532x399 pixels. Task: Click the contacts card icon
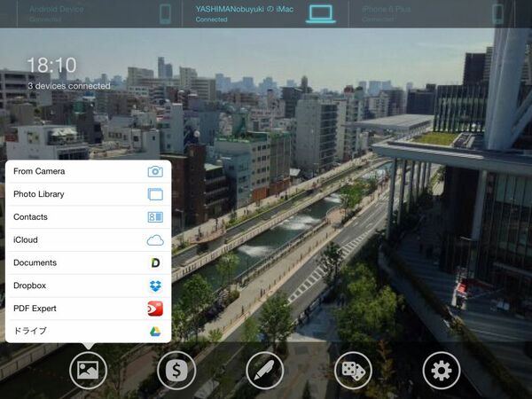click(x=155, y=217)
